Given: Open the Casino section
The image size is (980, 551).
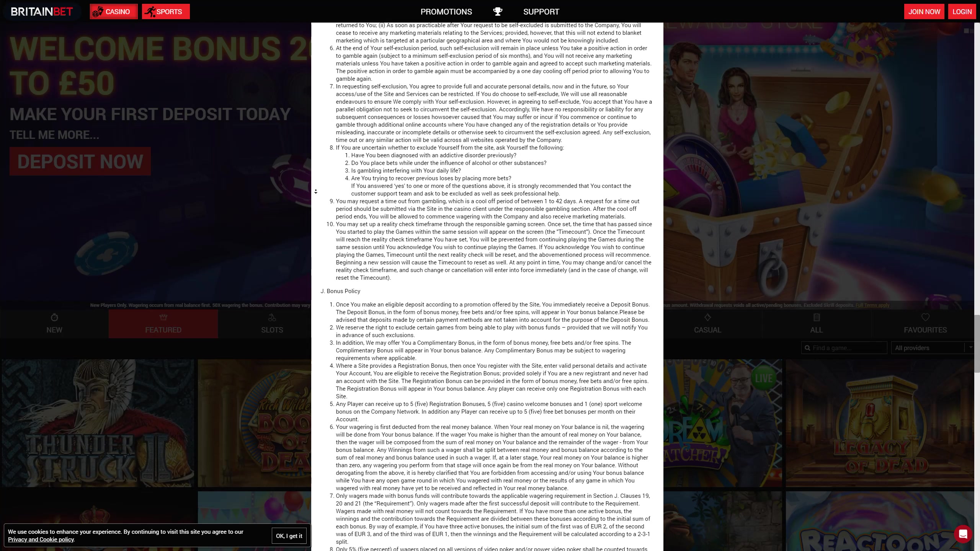Looking at the screenshot, I should coord(114,11).
